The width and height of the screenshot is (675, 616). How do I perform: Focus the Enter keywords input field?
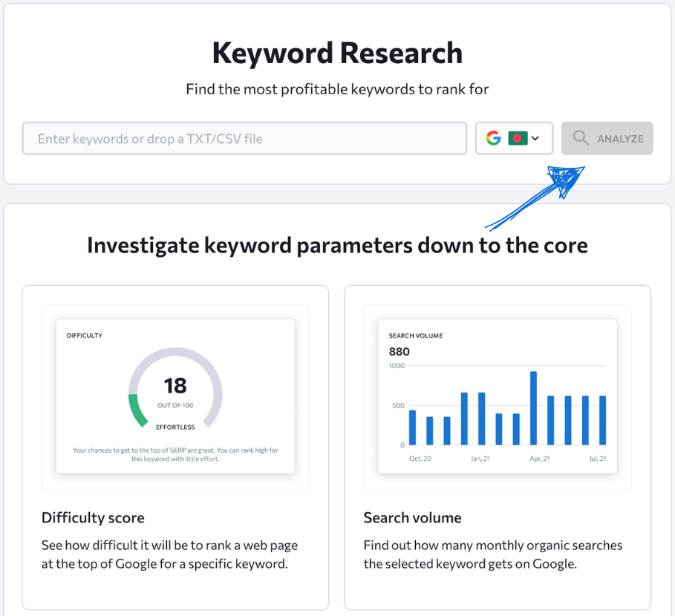(x=244, y=138)
